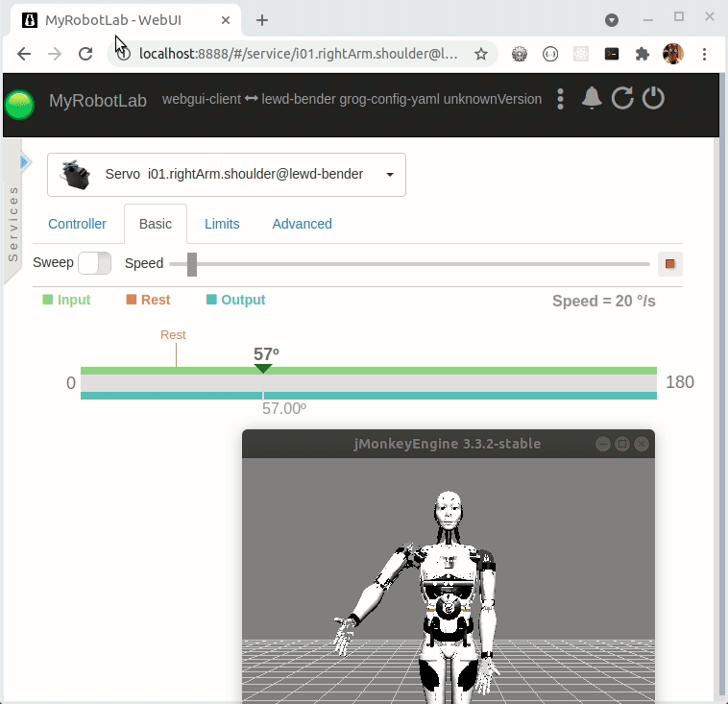Click the Output legend label
This screenshot has height=704, width=728.
point(236,300)
